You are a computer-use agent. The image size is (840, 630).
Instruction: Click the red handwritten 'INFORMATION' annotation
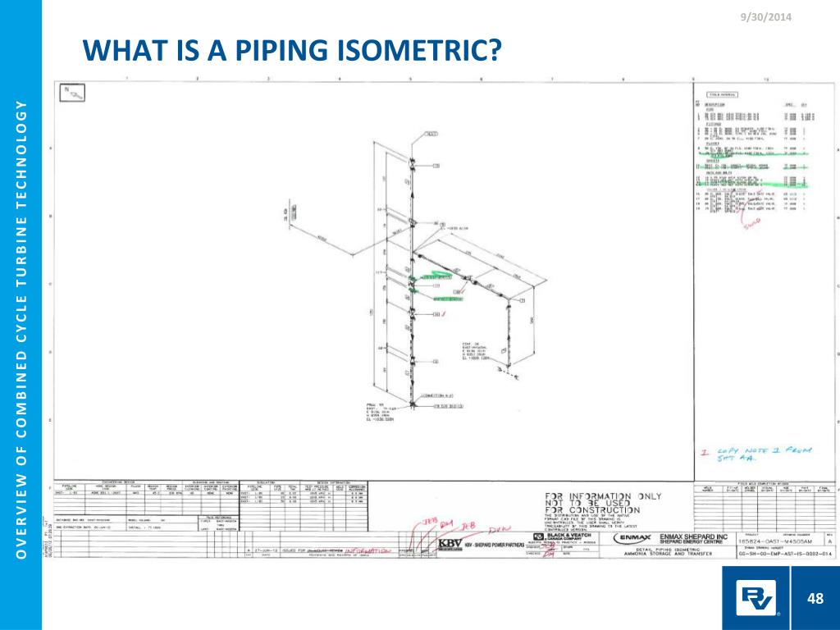coord(368,550)
